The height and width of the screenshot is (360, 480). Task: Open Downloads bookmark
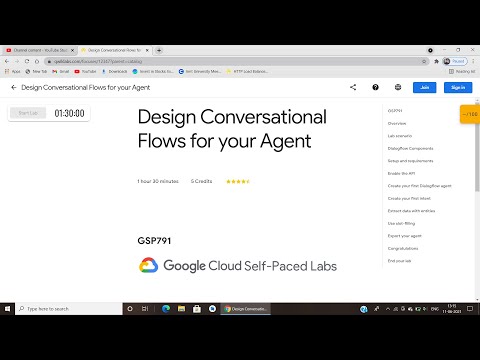pos(114,71)
